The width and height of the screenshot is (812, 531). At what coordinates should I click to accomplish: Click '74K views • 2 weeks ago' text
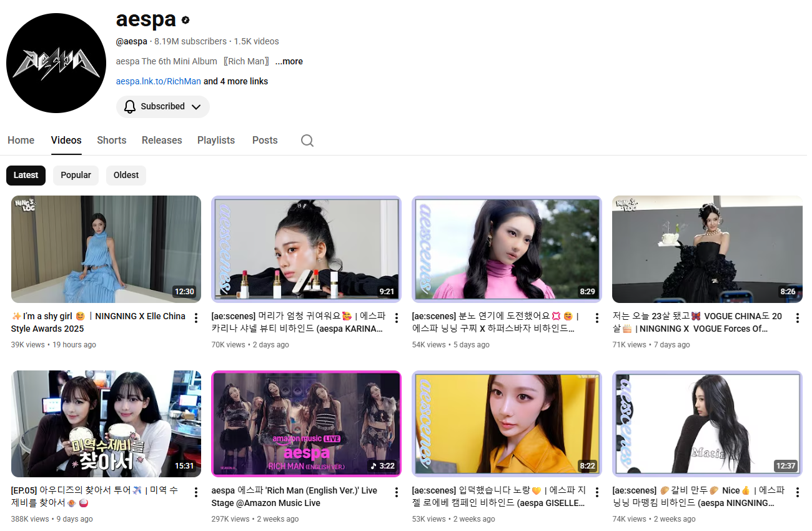[x=654, y=519]
